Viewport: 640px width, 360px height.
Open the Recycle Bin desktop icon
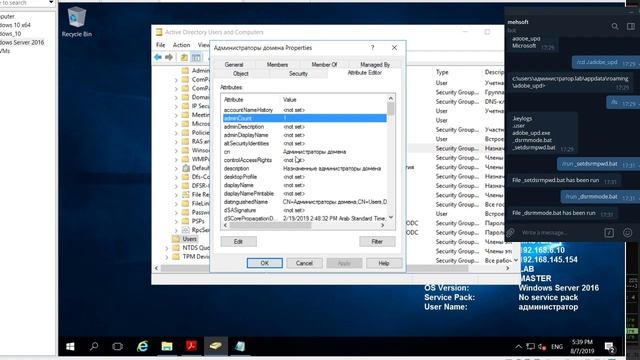click(76, 21)
